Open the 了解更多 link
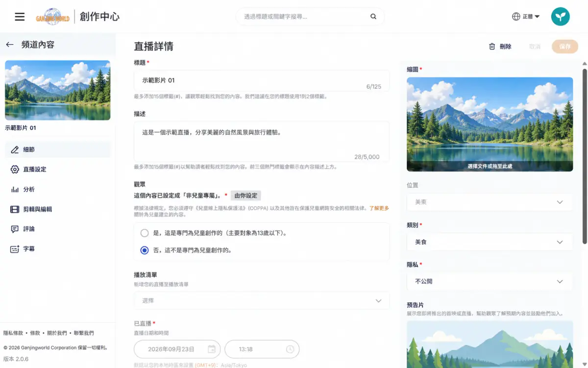588x368 pixels. pyautogui.click(x=379, y=208)
